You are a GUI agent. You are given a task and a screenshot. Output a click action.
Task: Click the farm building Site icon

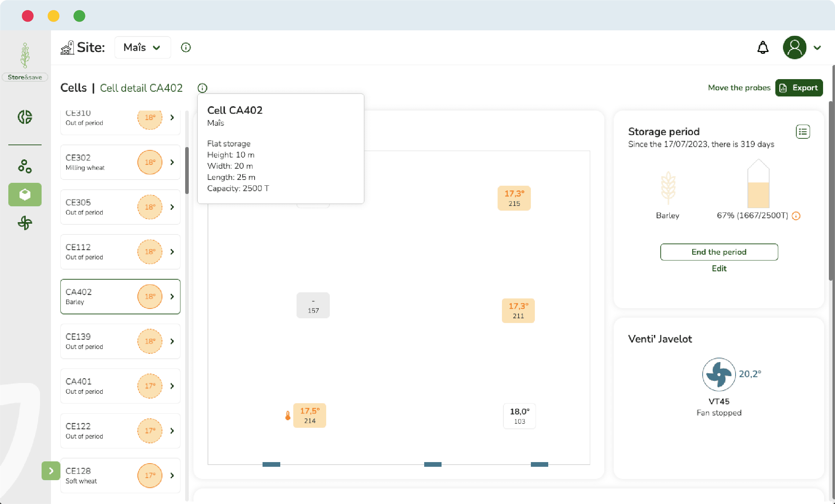[x=67, y=47]
